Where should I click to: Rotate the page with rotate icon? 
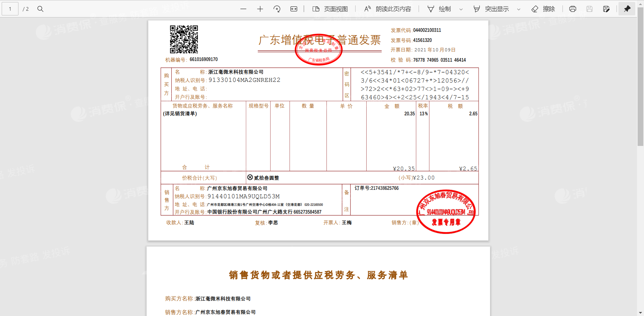(x=277, y=9)
